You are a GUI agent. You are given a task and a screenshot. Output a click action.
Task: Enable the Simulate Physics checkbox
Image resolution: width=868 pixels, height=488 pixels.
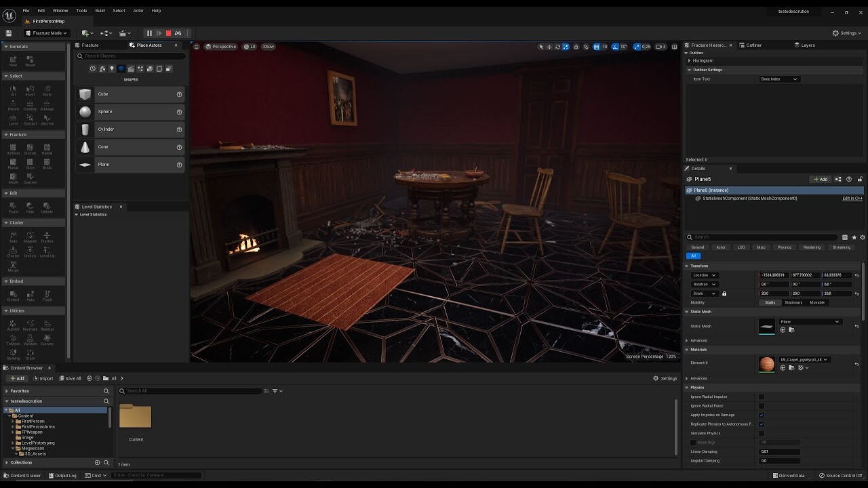pos(762,433)
